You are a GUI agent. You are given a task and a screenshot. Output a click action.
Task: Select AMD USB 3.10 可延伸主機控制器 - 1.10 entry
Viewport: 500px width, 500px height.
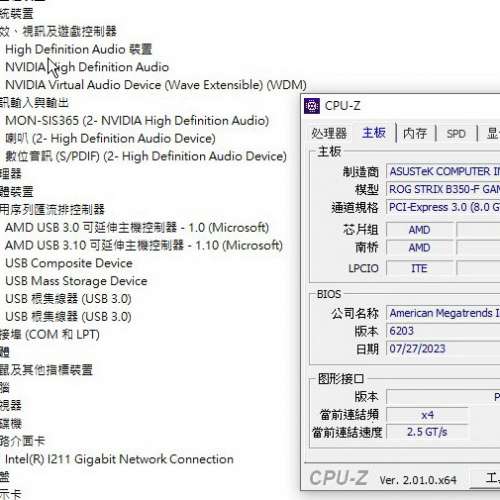(144, 246)
